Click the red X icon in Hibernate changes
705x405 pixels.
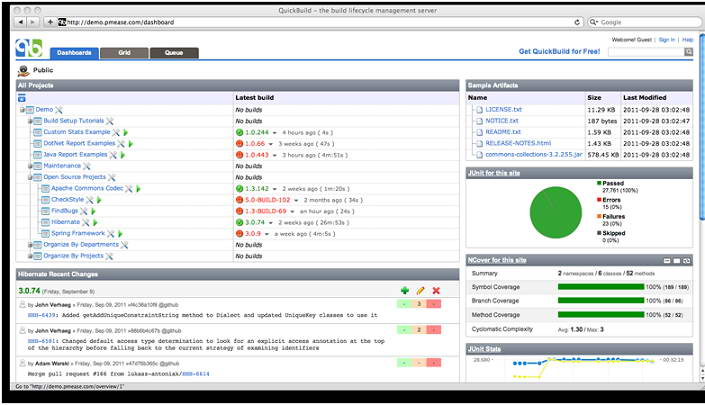436,291
